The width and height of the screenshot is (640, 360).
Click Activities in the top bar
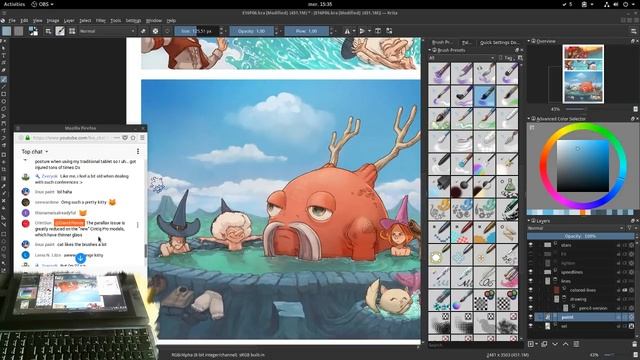(14, 4)
